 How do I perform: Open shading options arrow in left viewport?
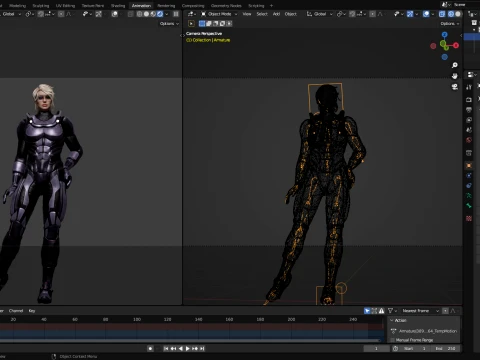tap(167, 14)
